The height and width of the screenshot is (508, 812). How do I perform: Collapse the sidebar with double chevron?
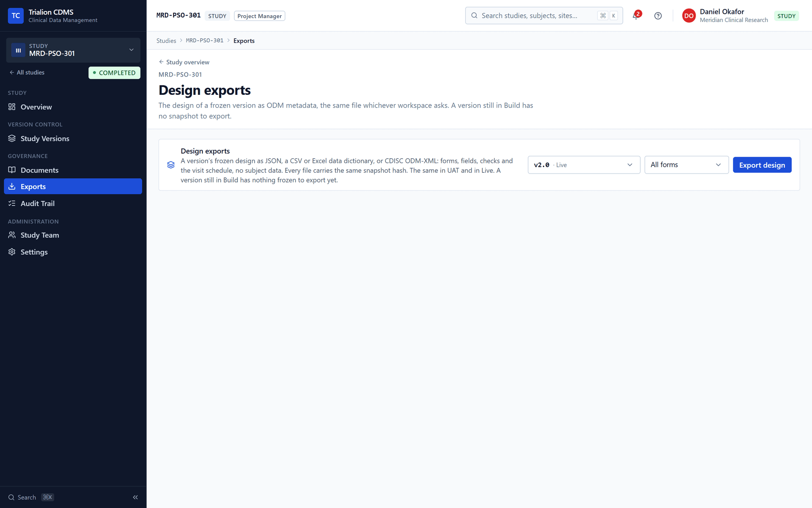135,497
